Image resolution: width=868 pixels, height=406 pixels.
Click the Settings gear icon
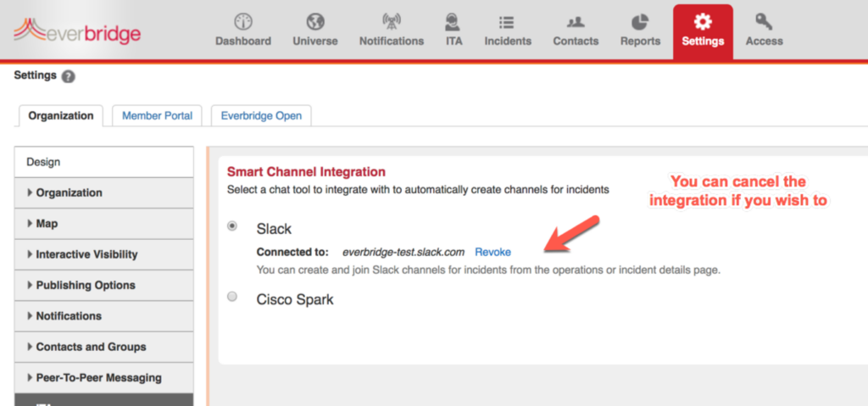click(703, 22)
